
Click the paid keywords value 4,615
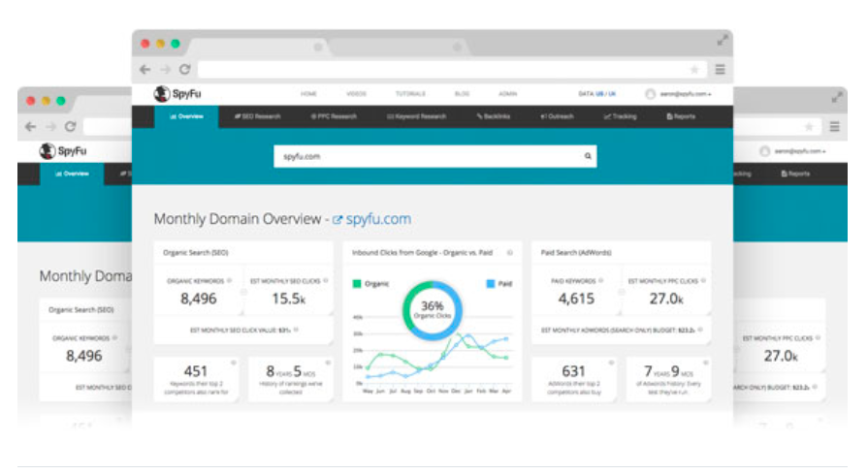[x=576, y=299]
